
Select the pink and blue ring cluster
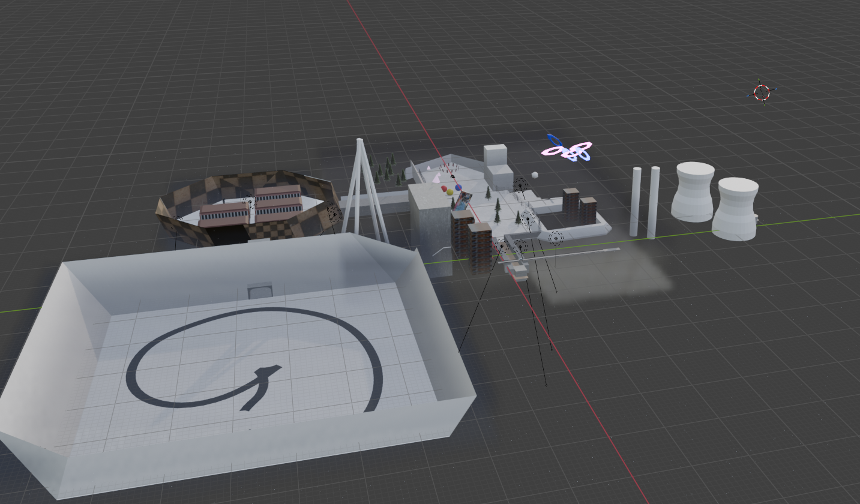click(x=568, y=149)
